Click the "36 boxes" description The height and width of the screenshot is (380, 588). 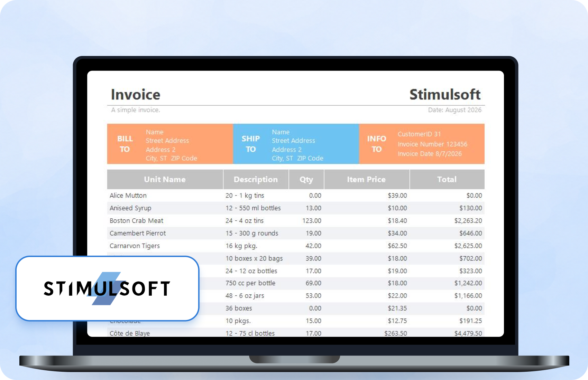pos(239,308)
